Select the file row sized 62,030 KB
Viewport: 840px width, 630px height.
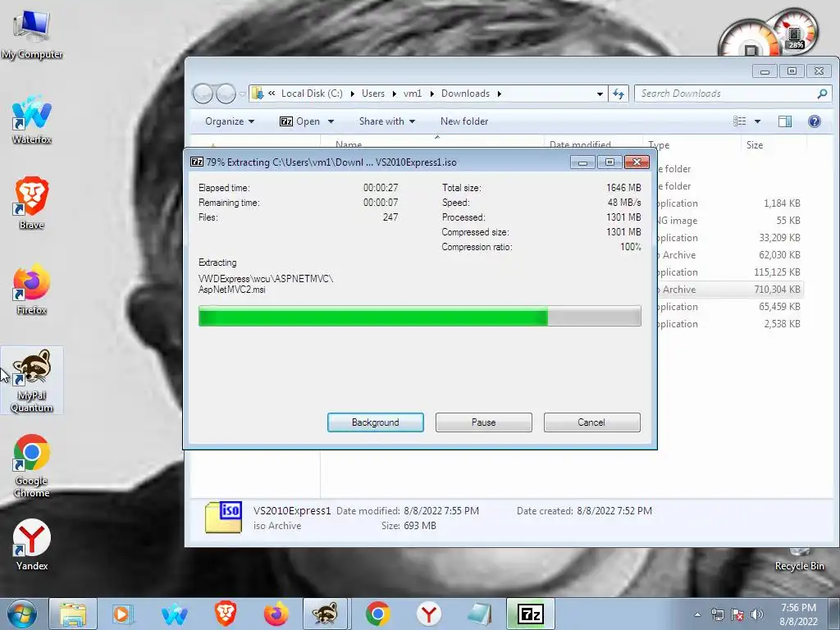(x=729, y=255)
